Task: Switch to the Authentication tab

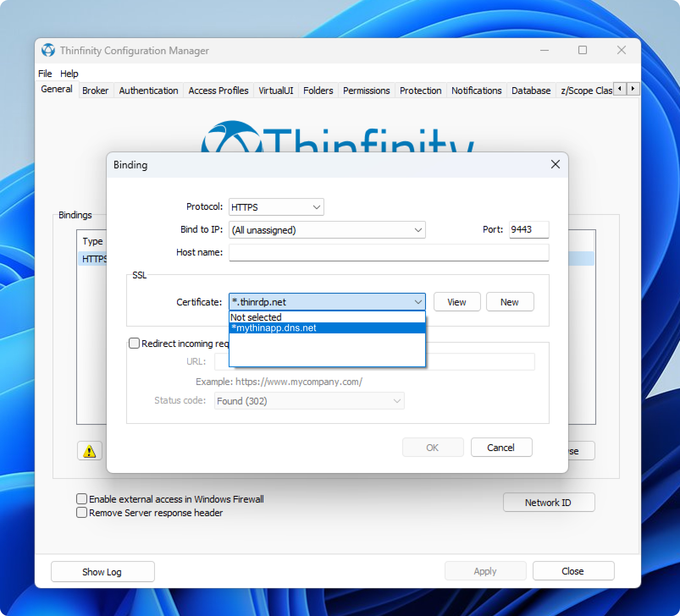Action: pyautogui.click(x=149, y=91)
